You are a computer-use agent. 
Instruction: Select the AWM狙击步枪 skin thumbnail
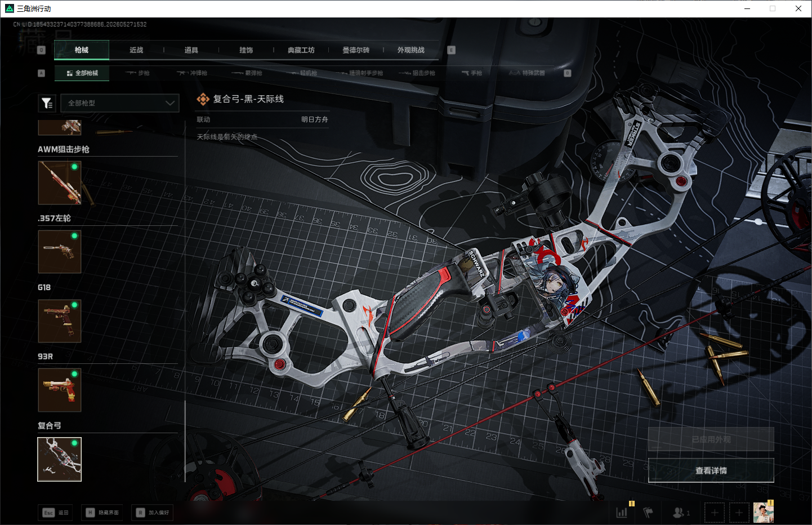(60, 183)
